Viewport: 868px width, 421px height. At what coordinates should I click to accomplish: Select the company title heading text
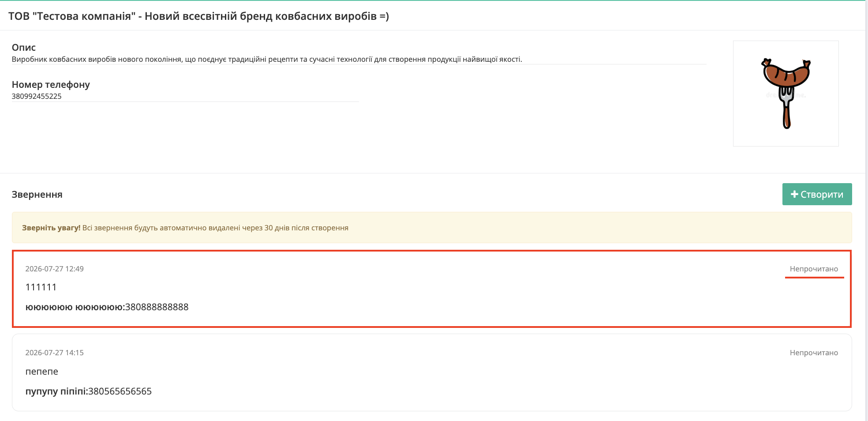pyautogui.click(x=198, y=16)
